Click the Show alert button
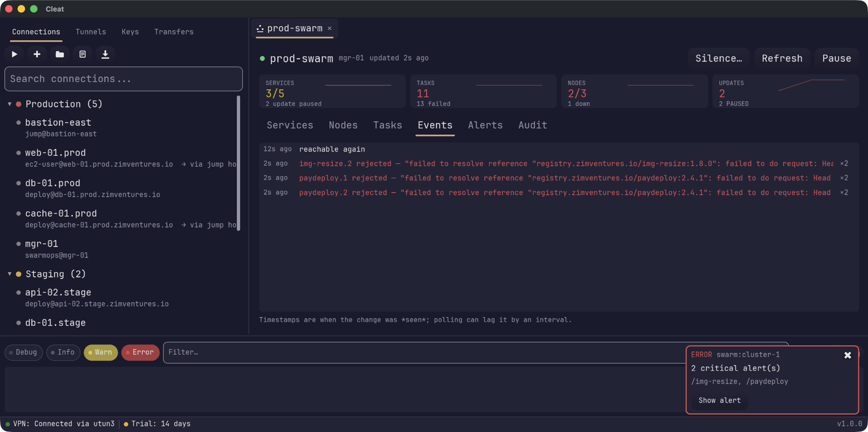Screen dimensions: 868x432 tap(719, 400)
